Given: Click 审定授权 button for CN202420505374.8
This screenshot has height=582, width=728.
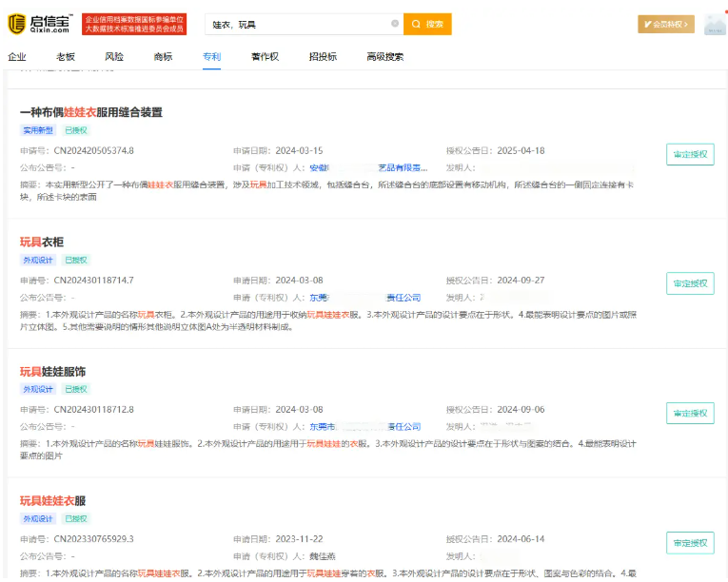Looking at the screenshot, I should pyautogui.click(x=690, y=154).
